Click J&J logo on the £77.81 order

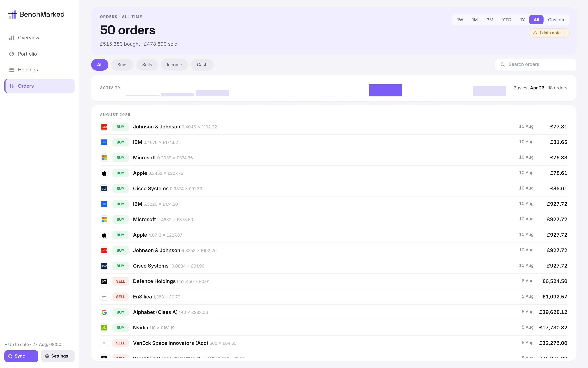pyautogui.click(x=104, y=127)
